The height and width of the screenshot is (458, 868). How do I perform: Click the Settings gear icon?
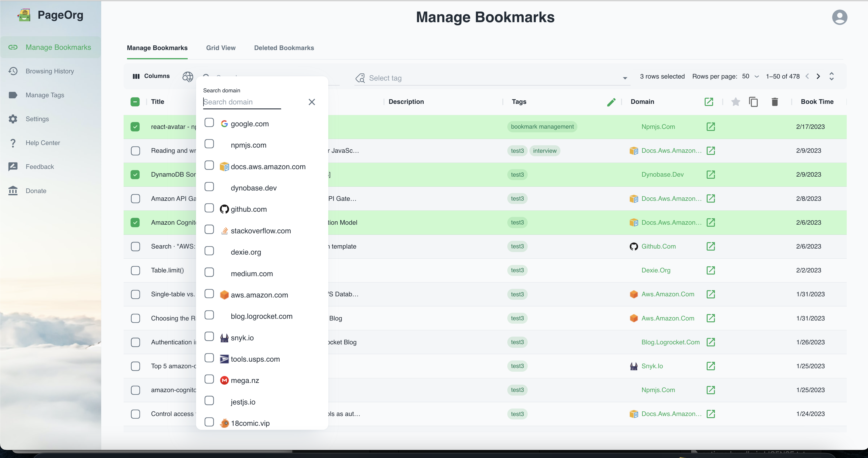13,119
